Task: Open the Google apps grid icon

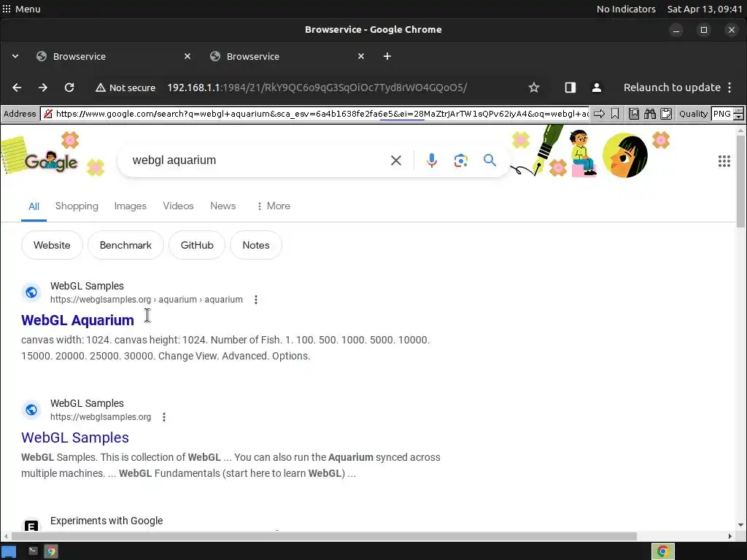Action: tap(724, 161)
